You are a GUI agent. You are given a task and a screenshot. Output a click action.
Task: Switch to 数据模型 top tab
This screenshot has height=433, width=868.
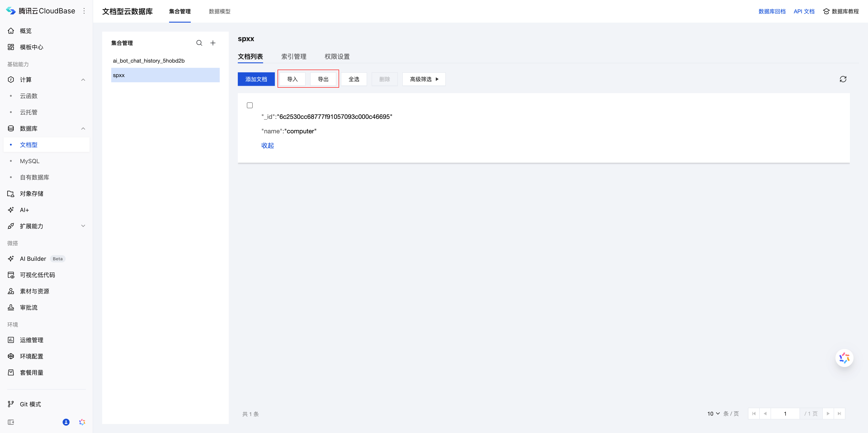(x=220, y=12)
